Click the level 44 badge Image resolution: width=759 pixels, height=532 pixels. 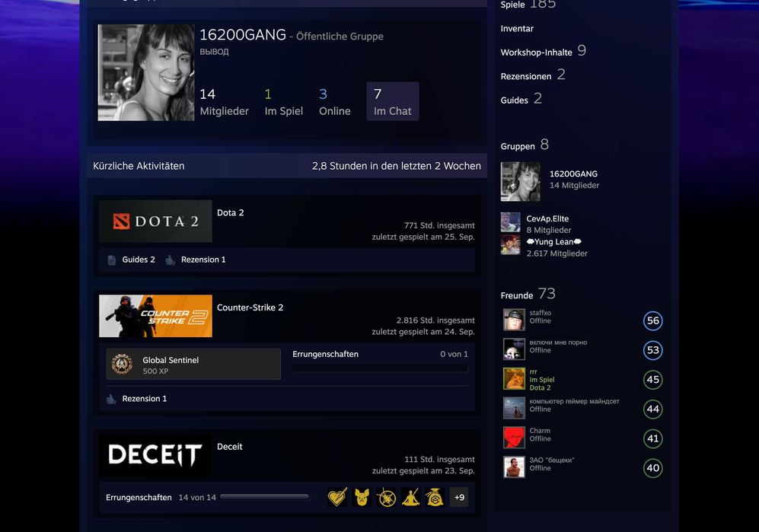pos(653,409)
